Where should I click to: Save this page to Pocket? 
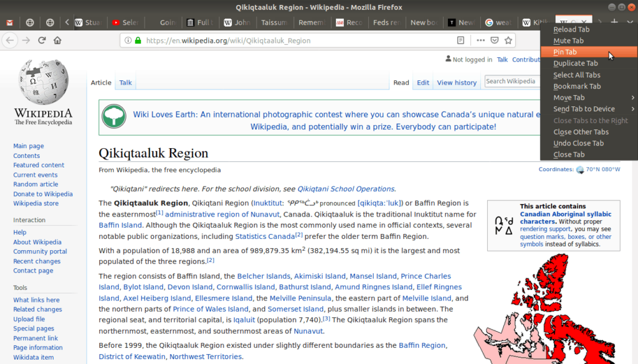[x=494, y=40]
